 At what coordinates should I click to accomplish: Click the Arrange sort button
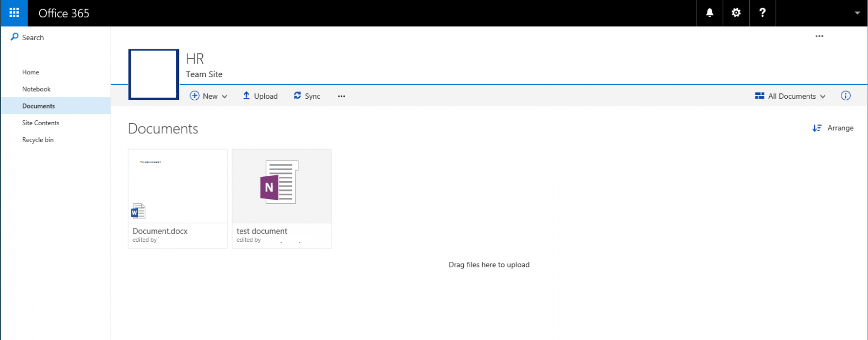pos(833,128)
